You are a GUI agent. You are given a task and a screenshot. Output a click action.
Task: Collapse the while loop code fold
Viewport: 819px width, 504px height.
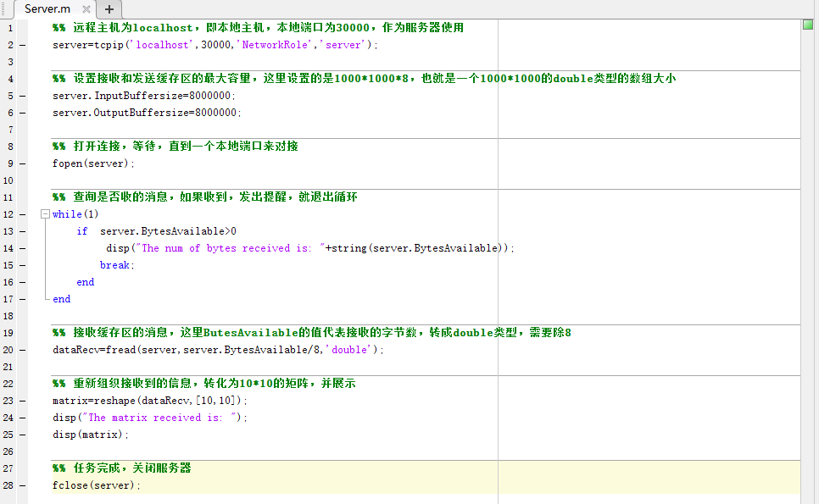(x=43, y=213)
